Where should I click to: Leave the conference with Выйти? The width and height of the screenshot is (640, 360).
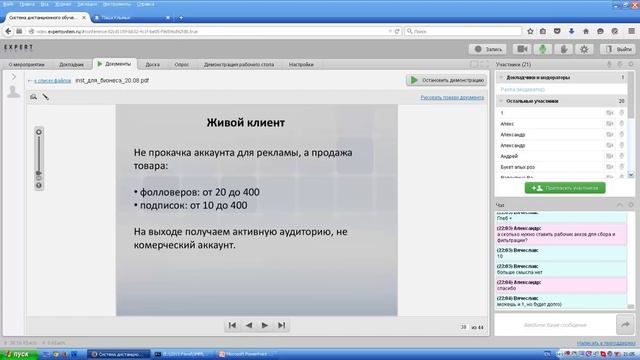coord(618,49)
